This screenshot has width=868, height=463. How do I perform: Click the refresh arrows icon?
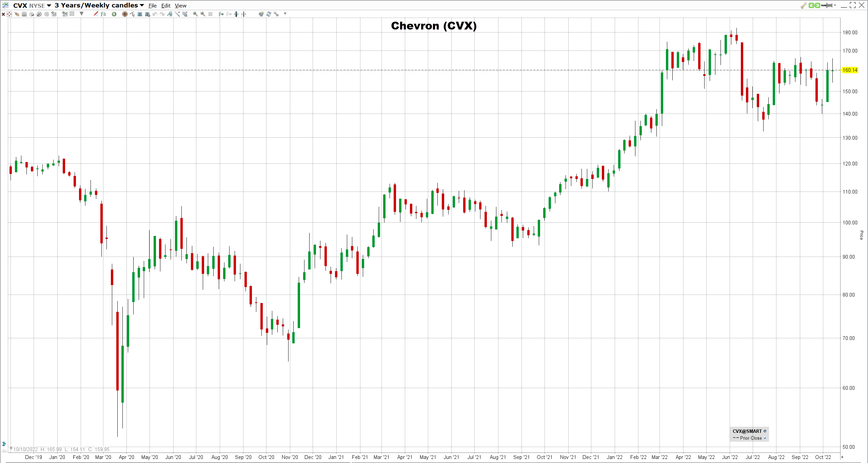(x=269, y=14)
